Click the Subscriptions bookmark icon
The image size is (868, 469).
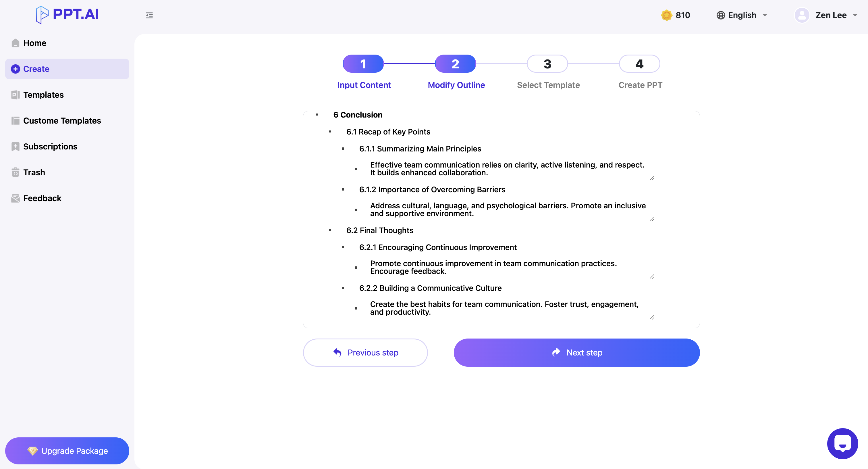click(x=15, y=146)
